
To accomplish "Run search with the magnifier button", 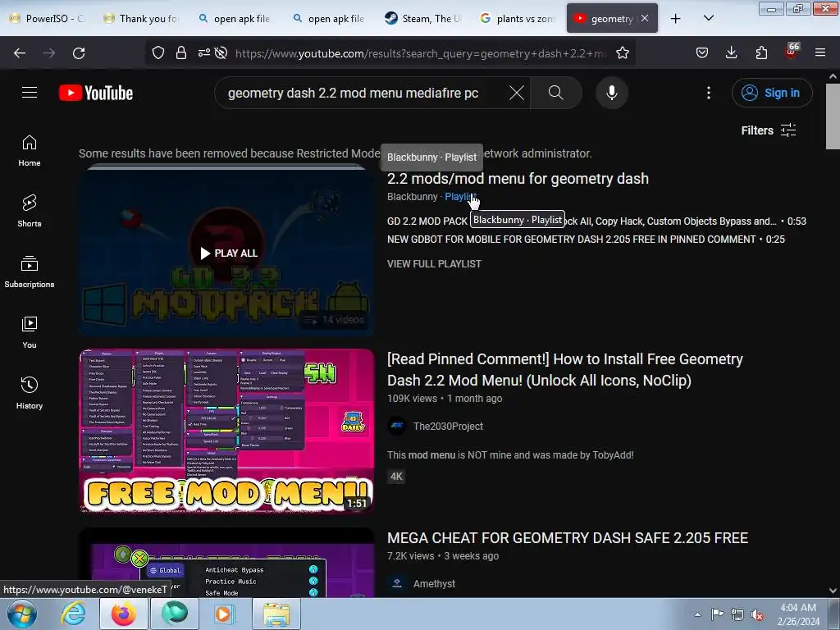I will coord(555,93).
